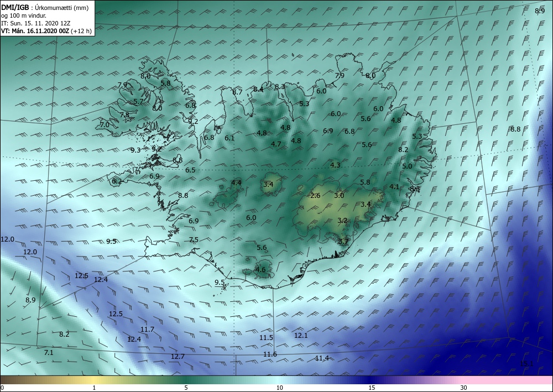
Task: Click the 4.1 value on the map
Action: pyautogui.click(x=394, y=187)
